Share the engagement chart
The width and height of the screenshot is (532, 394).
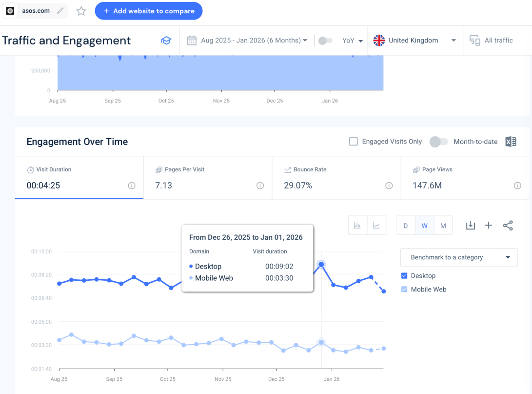508,225
